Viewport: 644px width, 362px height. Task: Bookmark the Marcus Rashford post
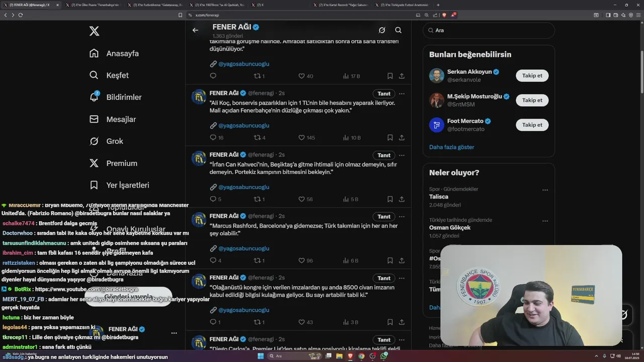(x=390, y=260)
